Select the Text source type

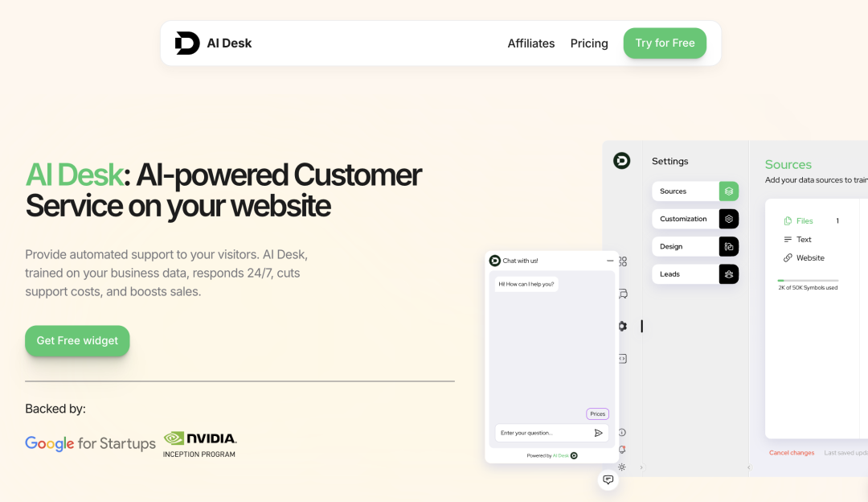point(798,240)
